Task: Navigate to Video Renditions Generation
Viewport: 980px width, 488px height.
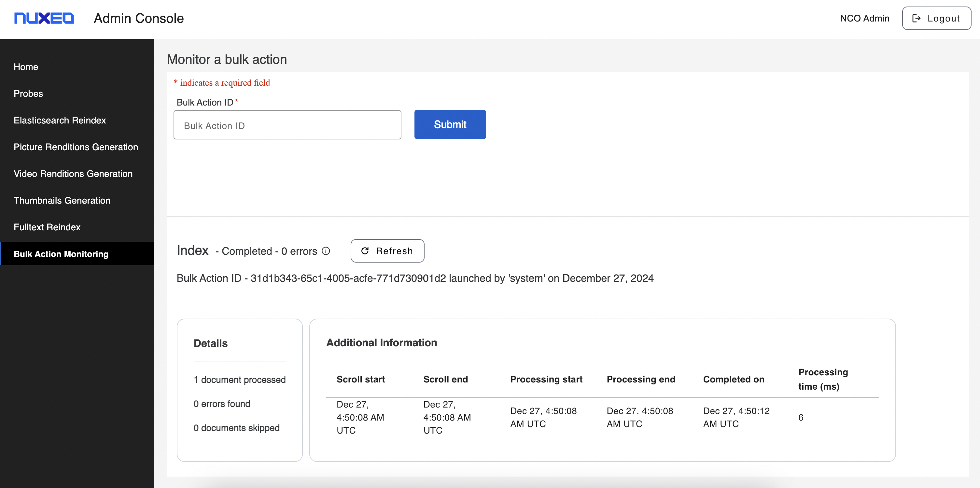Action: click(x=73, y=174)
